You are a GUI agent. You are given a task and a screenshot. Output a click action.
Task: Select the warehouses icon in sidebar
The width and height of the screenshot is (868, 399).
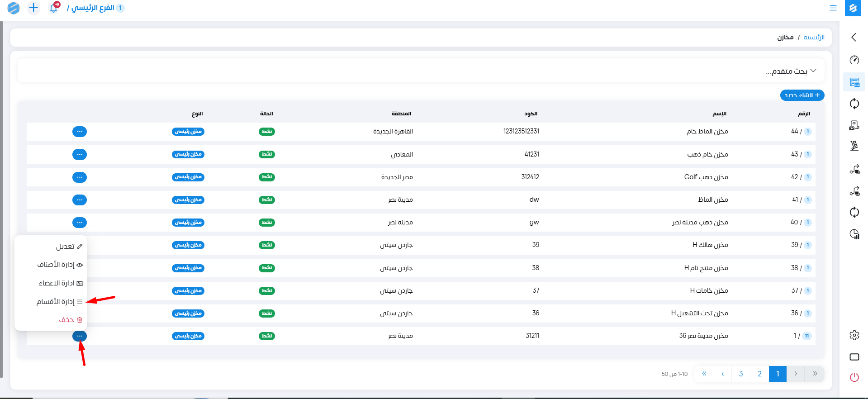tap(854, 82)
